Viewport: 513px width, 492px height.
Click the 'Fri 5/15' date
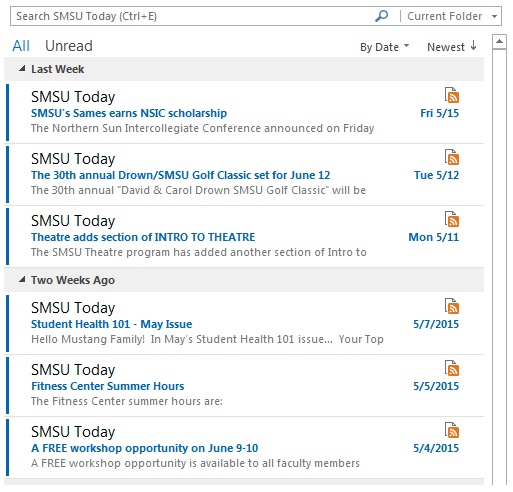coord(439,113)
